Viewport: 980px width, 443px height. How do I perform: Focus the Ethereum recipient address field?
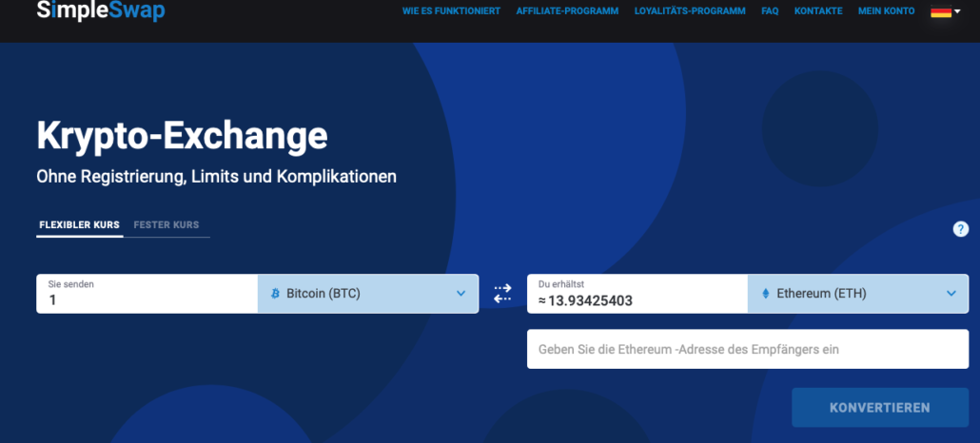pyautogui.click(x=748, y=349)
